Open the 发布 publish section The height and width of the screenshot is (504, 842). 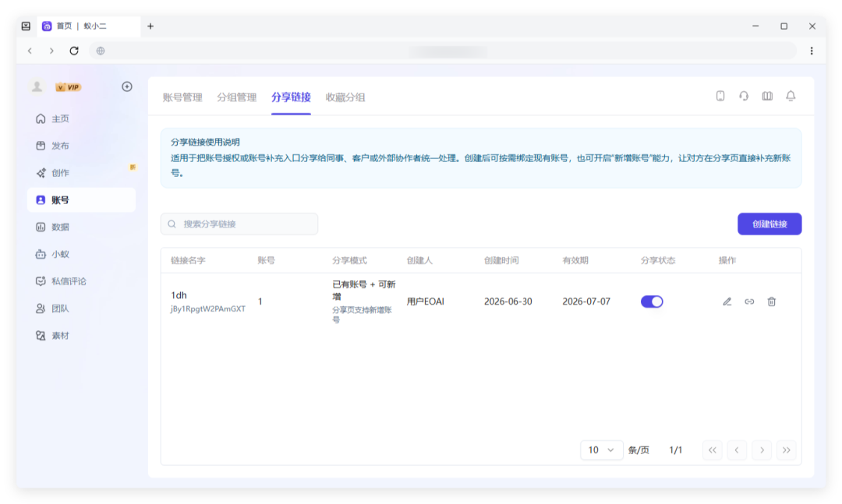point(81,146)
